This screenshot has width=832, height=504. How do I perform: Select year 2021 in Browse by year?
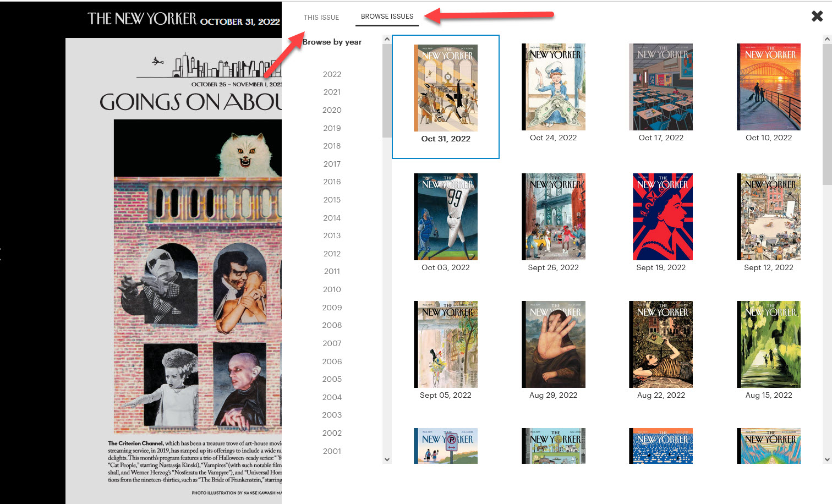tap(332, 92)
